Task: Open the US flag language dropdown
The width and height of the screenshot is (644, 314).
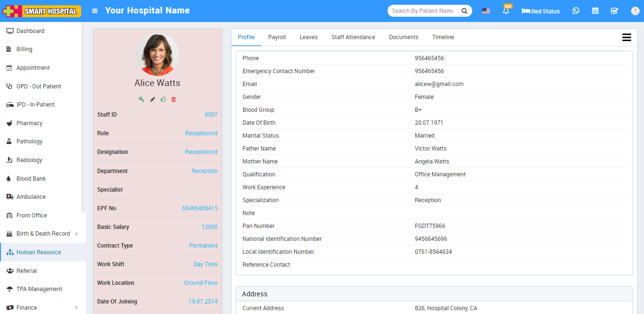Action: tap(486, 11)
